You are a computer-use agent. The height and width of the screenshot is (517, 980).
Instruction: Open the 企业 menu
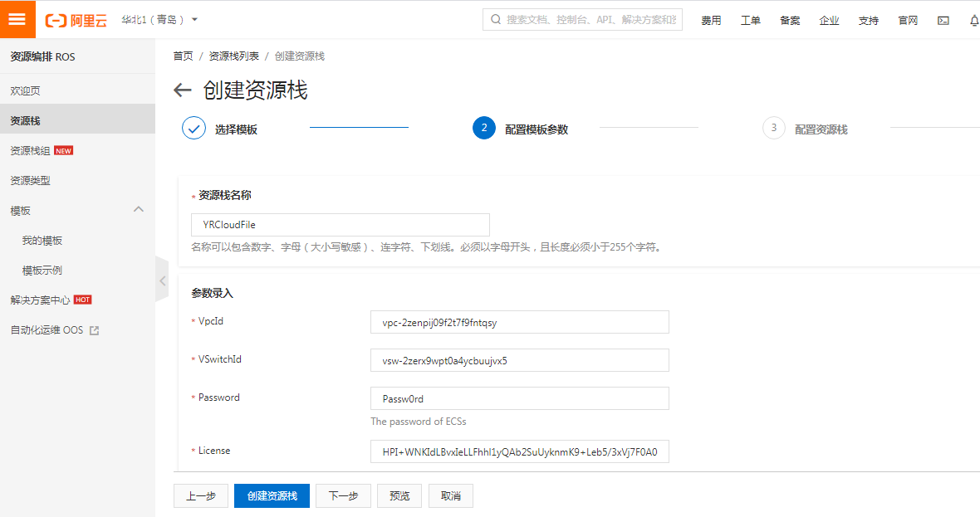[829, 21]
